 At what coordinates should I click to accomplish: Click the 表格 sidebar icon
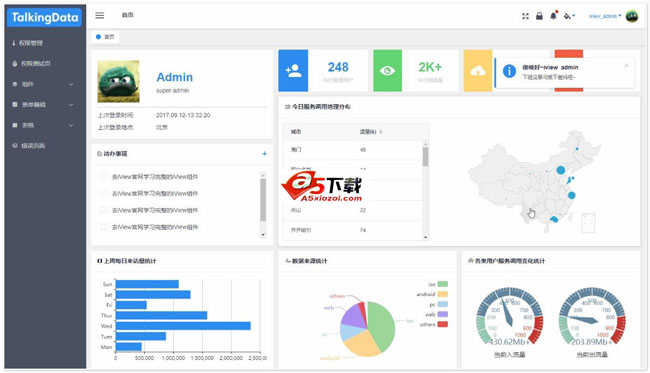tap(15, 125)
